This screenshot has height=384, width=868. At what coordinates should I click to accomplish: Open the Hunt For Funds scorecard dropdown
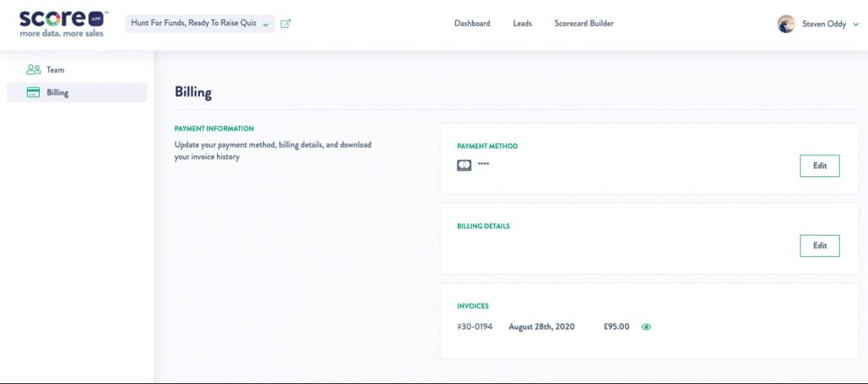coord(200,24)
